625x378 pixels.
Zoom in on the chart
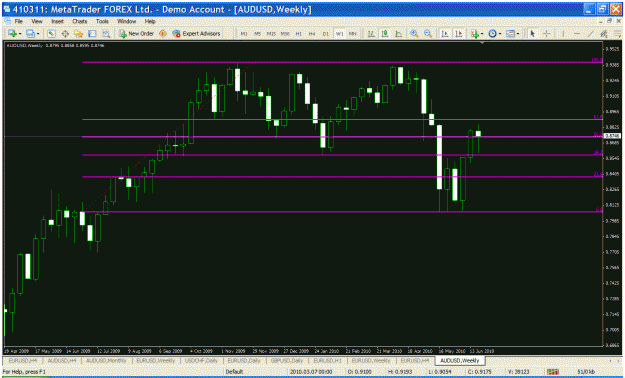click(x=414, y=34)
